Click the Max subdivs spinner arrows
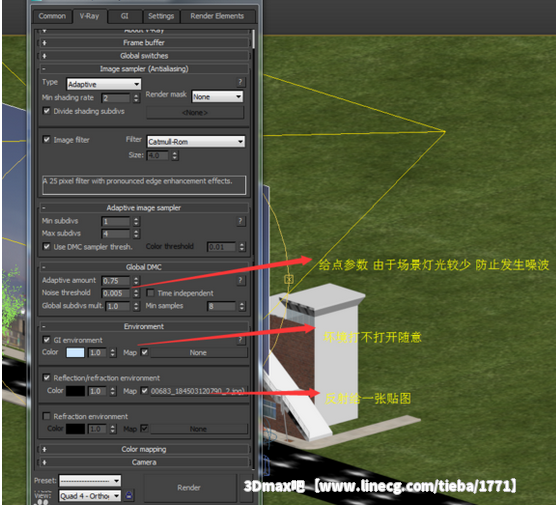The image size is (556, 505). pyautogui.click(x=136, y=234)
